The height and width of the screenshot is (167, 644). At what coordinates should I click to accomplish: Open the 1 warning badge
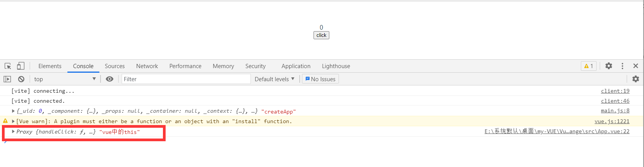tap(589, 66)
